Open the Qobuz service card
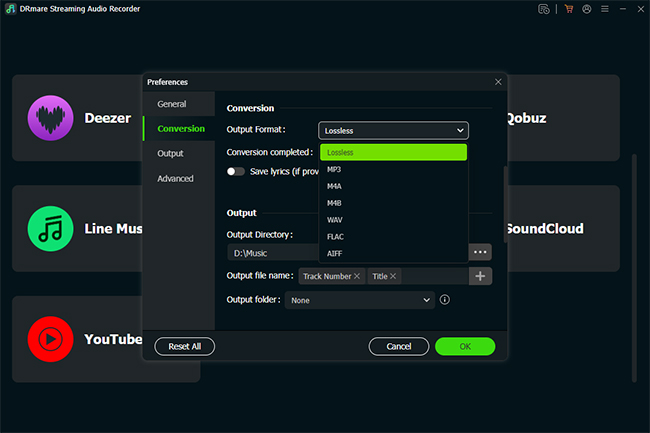The width and height of the screenshot is (650, 433). click(564, 118)
